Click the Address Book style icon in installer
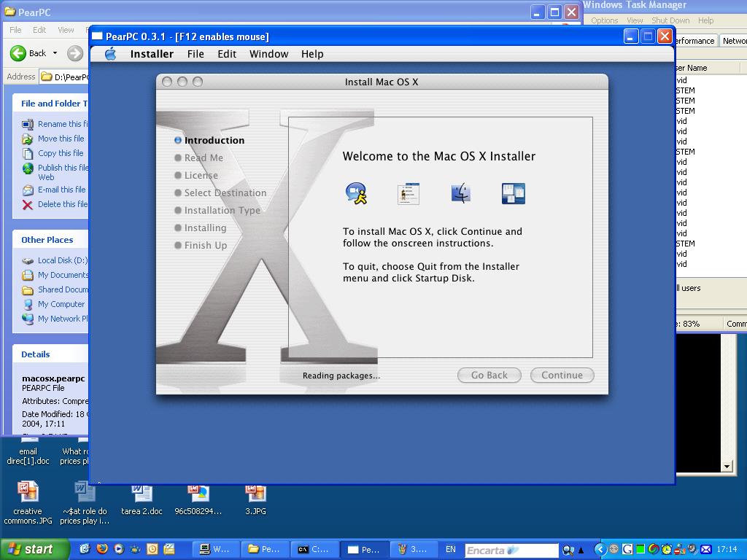The image size is (747, 560). click(x=409, y=193)
